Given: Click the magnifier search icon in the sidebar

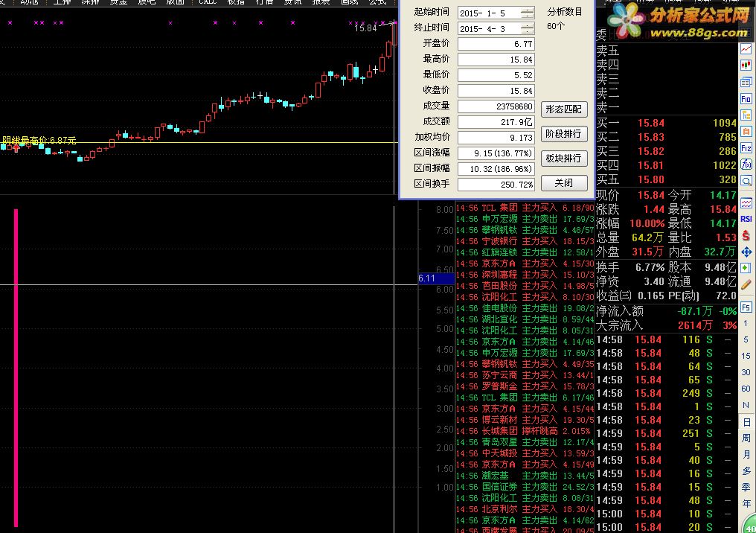Looking at the screenshot, I should (746, 182).
